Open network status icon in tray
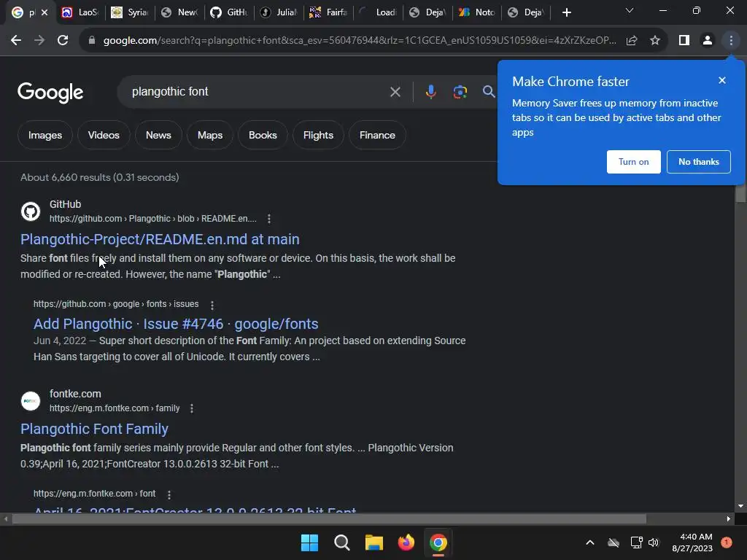 coord(636,542)
